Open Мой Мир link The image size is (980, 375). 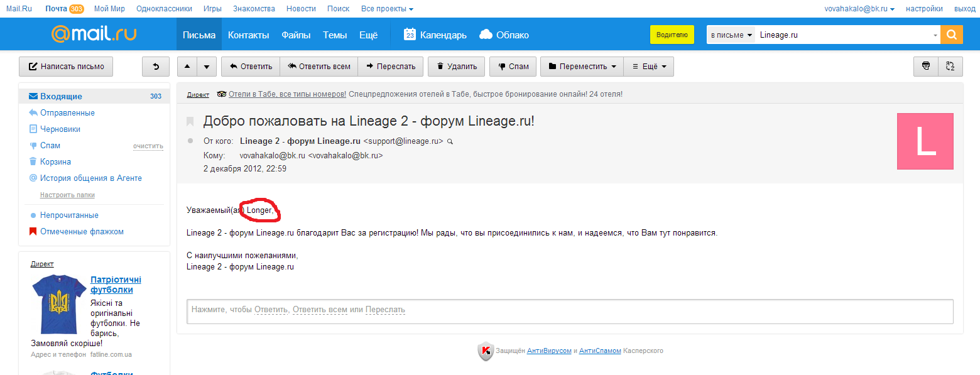(109, 9)
